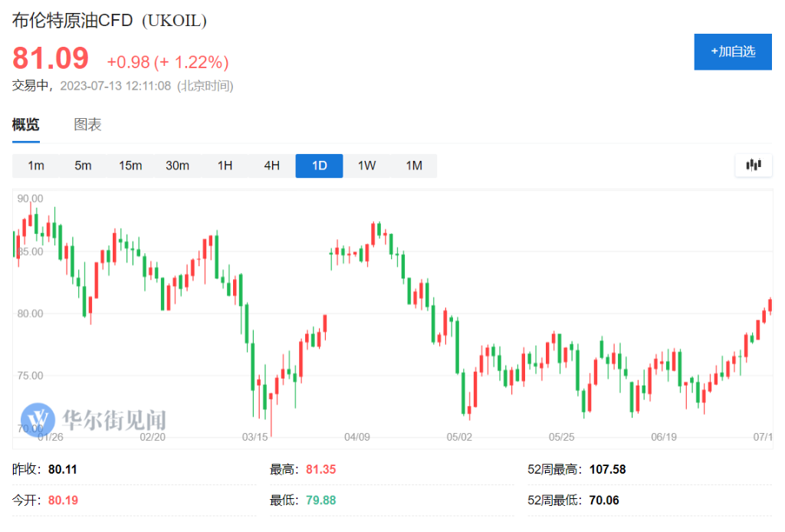
Task: Choose the 15m interval
Action: click(130, 166)
